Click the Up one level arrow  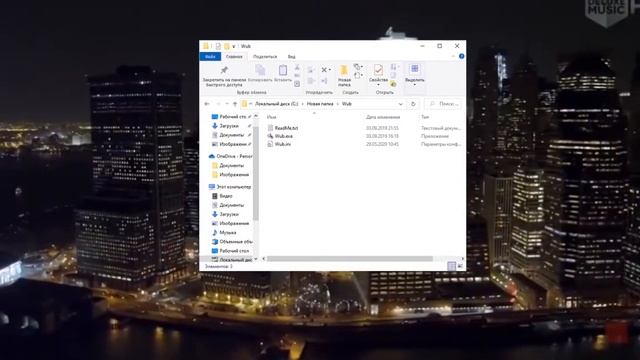[x=235, y=104]
